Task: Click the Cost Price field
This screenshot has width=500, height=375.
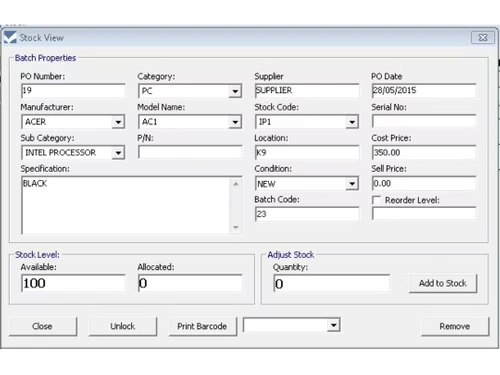Action: tap(424, 152)
